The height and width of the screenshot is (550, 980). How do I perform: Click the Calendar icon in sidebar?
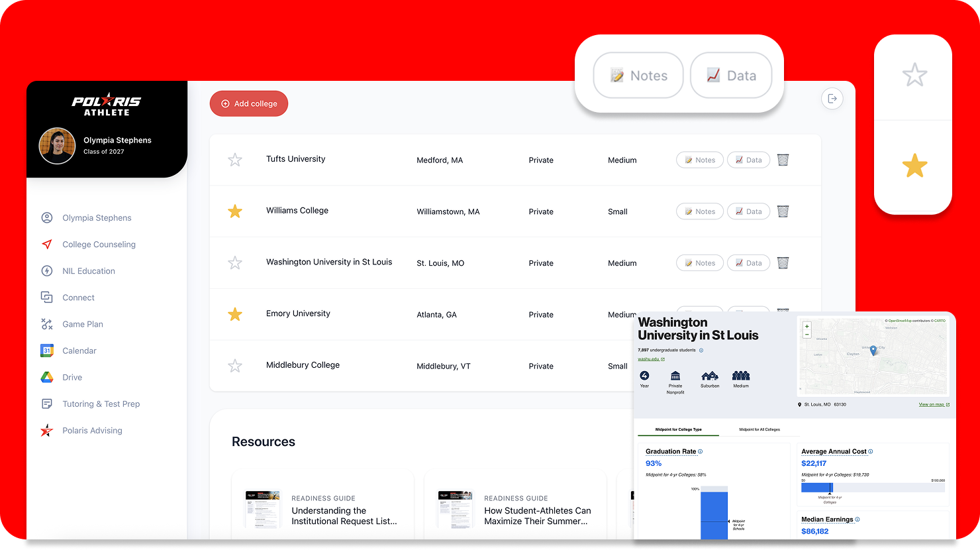47,351
